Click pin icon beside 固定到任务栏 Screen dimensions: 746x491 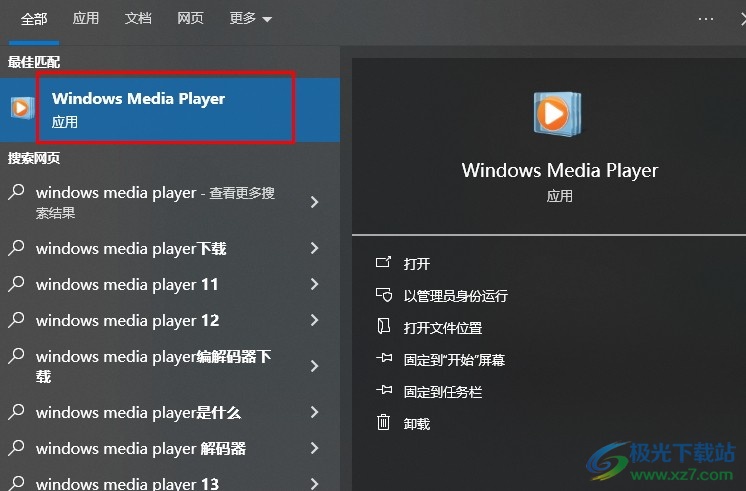384,390
